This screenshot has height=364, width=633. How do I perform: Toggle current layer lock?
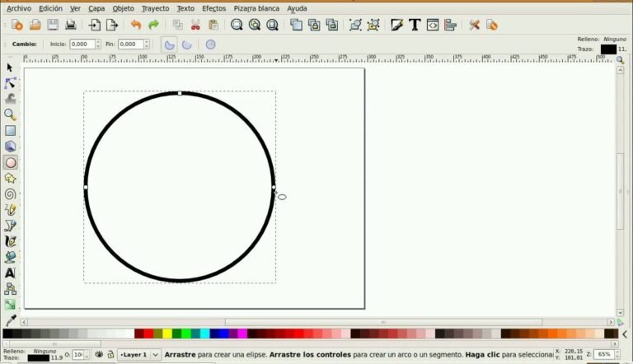tap(110, 354)
